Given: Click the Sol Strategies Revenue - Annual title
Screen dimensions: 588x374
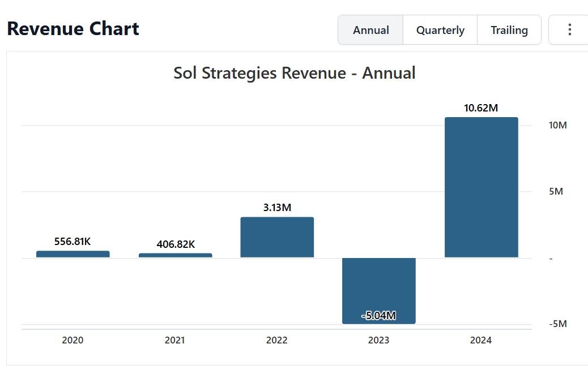Looking at the screenshot, I should 295,74.
